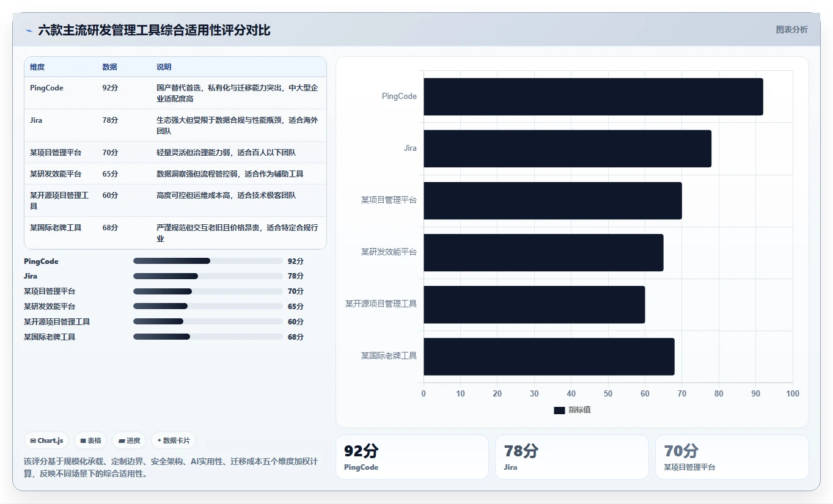This screenshot has height=504, width=833.
Task: Click the 65分 value in the table
Action: (x=110, y=174)
